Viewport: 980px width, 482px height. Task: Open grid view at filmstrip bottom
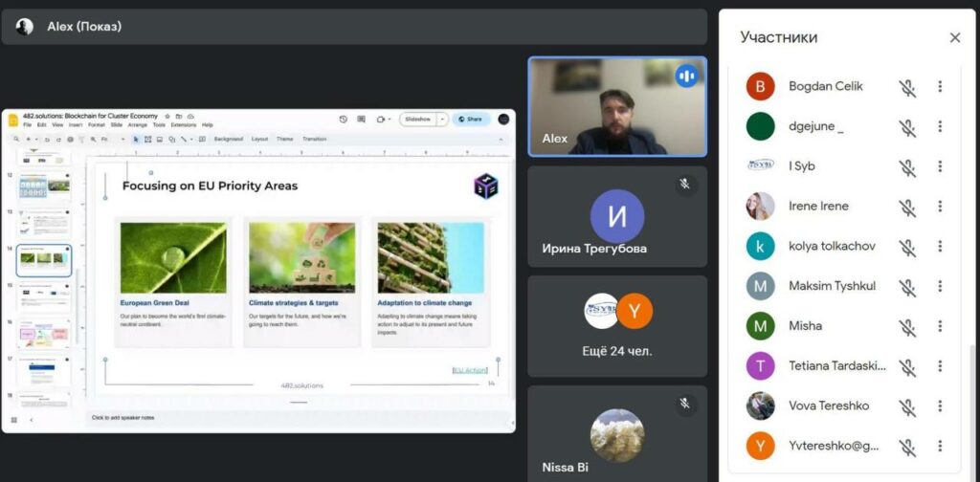[13, 420]
